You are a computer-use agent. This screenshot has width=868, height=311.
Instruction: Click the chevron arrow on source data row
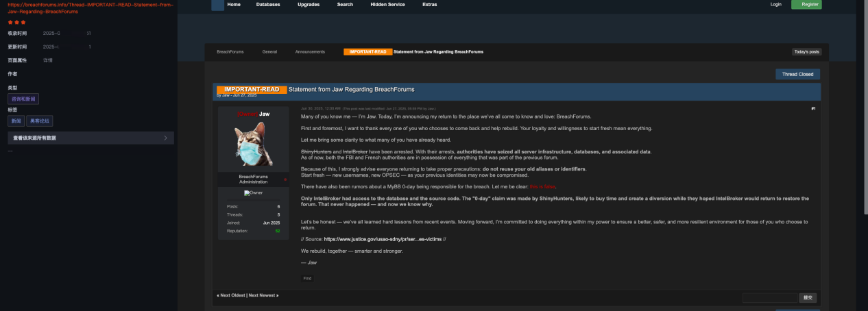click(x=165, y=138)
